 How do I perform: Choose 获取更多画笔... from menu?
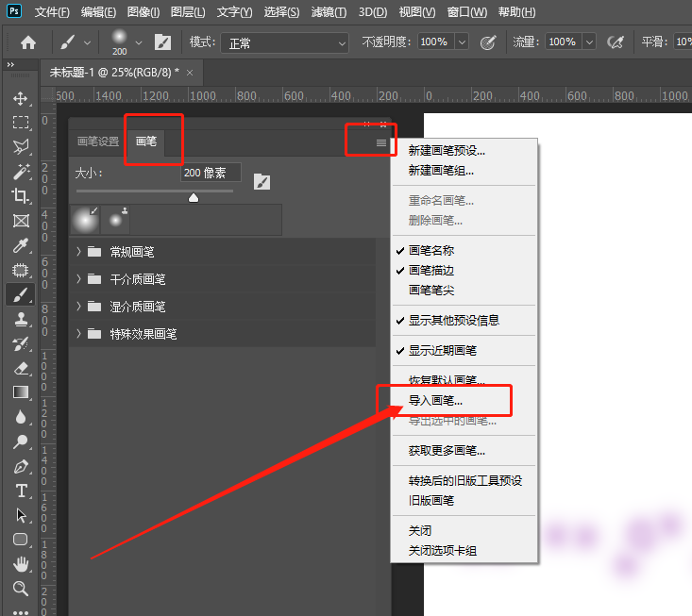[x=447, y=451]
